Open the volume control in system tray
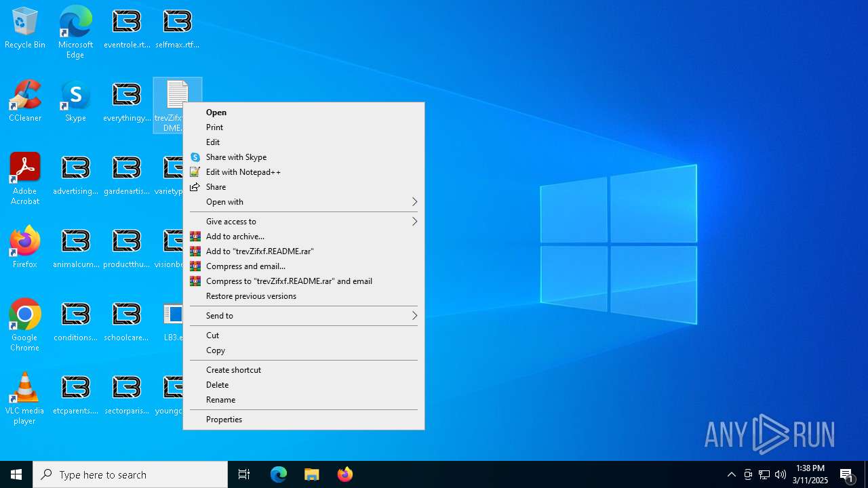Image resolution: width=868 pixels, height=488 pixels. [781, 474]
